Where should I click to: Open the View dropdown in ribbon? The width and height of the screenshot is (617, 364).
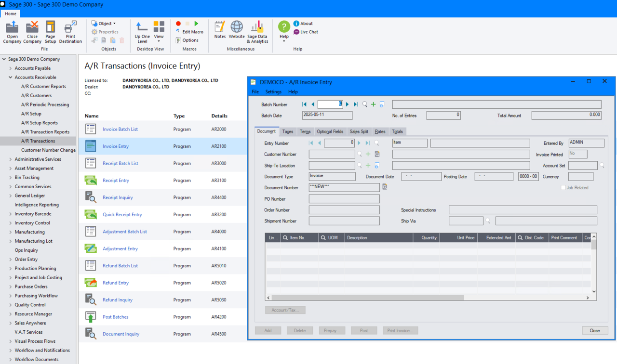pyautogui.click(x=159, y=32)
